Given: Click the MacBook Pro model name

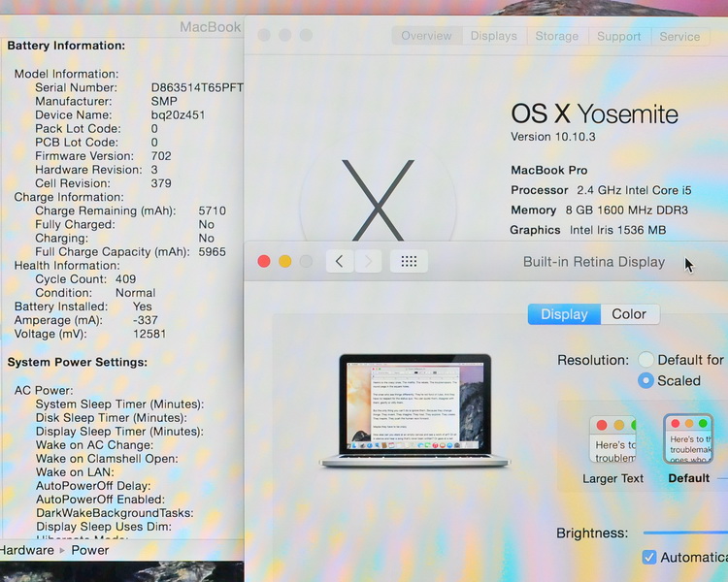Looking at the screenshot, I should [548, 170].
